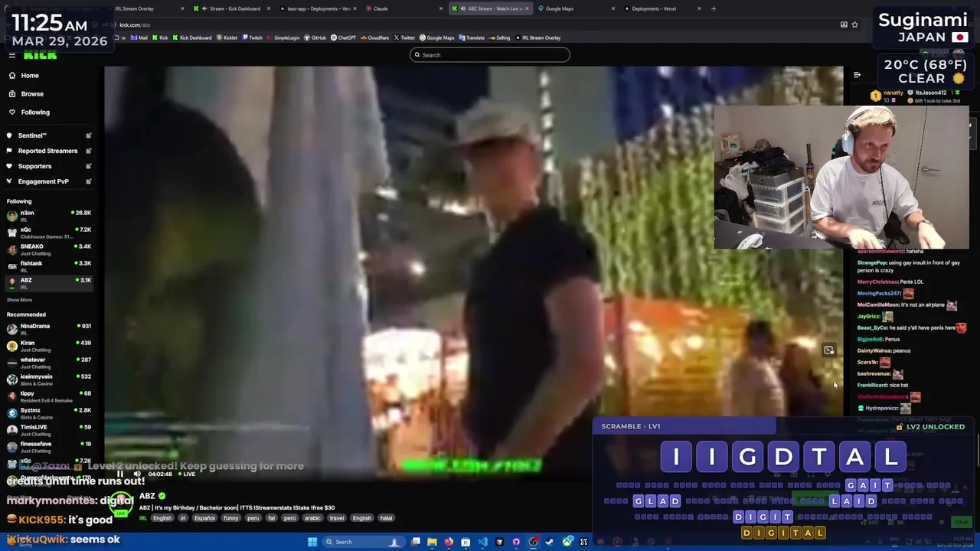Click the Windows taskbar Search box

point(363,542)
